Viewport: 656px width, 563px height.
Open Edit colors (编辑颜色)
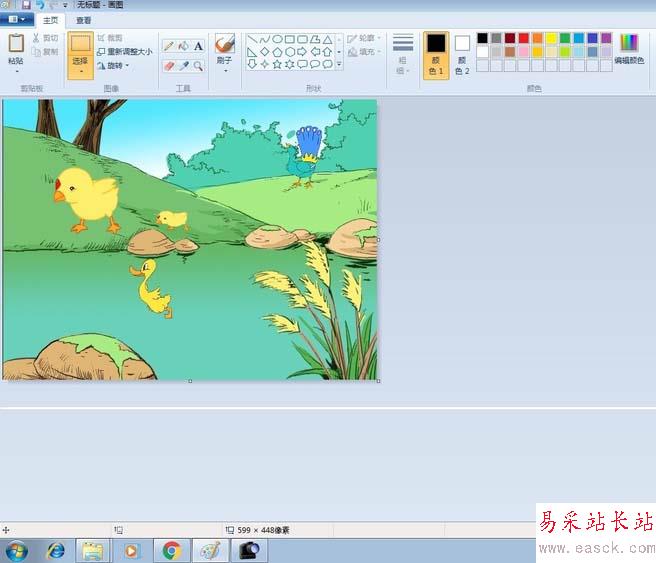[x=629, y=49]
